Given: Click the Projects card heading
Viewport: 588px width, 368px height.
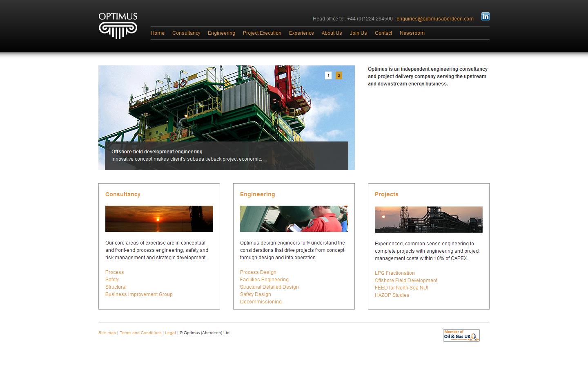Looking at the screenshot, I should [387, 194].
